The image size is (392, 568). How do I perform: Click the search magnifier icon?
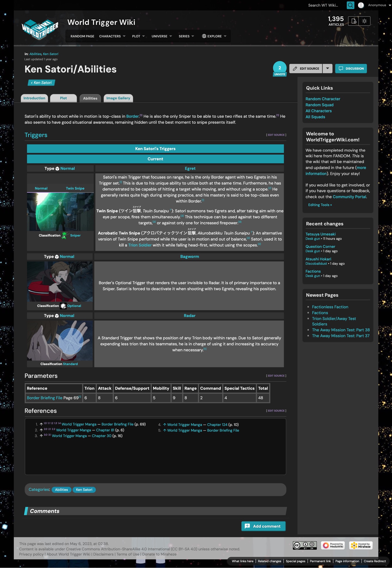pos(350,5)
